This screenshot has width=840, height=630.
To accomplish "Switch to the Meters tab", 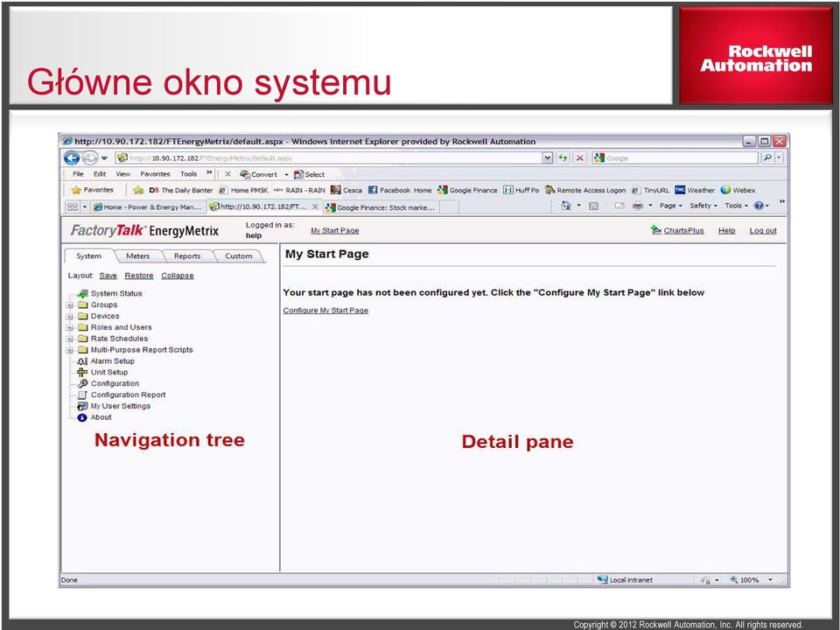I will point(137,256).
